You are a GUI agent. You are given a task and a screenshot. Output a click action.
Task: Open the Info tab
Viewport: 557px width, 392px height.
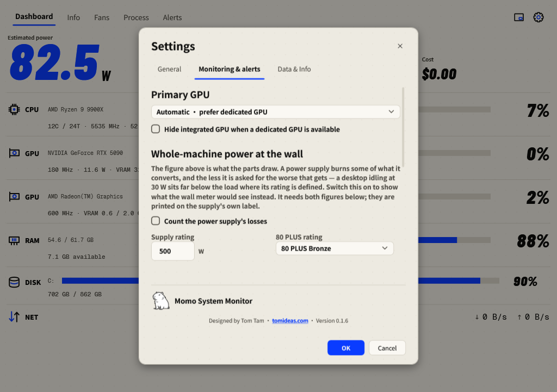click(73, 17)
